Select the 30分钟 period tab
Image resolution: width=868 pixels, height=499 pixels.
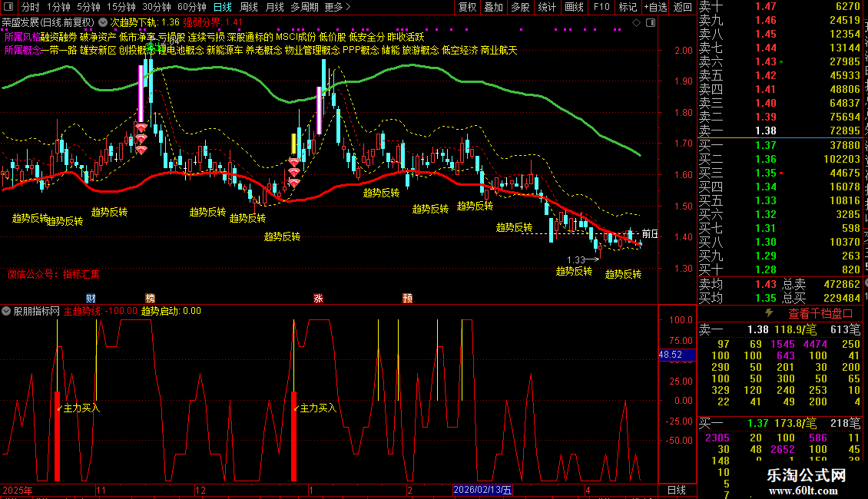click(156, 7)
